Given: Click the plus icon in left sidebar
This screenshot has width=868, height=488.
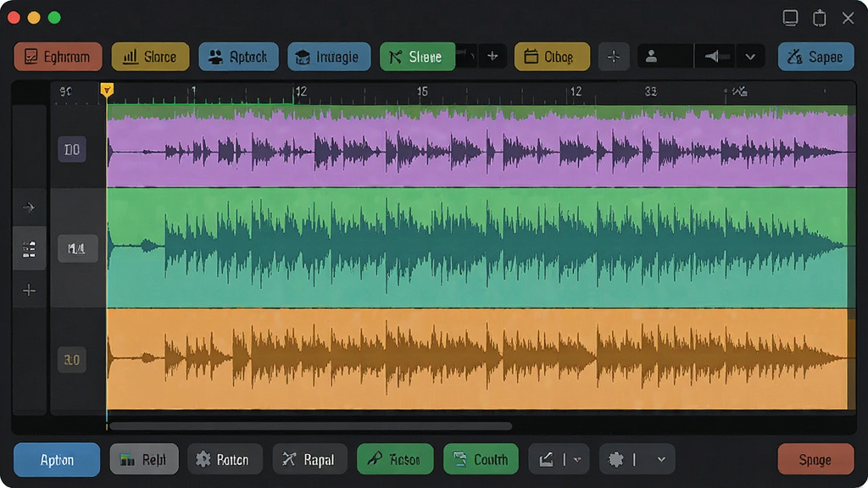Looking at the screenshot, I should (29, 290).
